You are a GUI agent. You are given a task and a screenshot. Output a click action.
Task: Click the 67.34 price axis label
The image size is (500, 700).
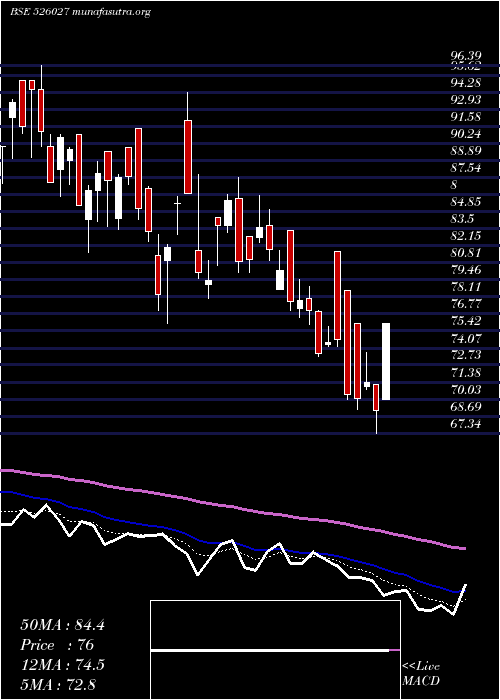tap(466, 423)
